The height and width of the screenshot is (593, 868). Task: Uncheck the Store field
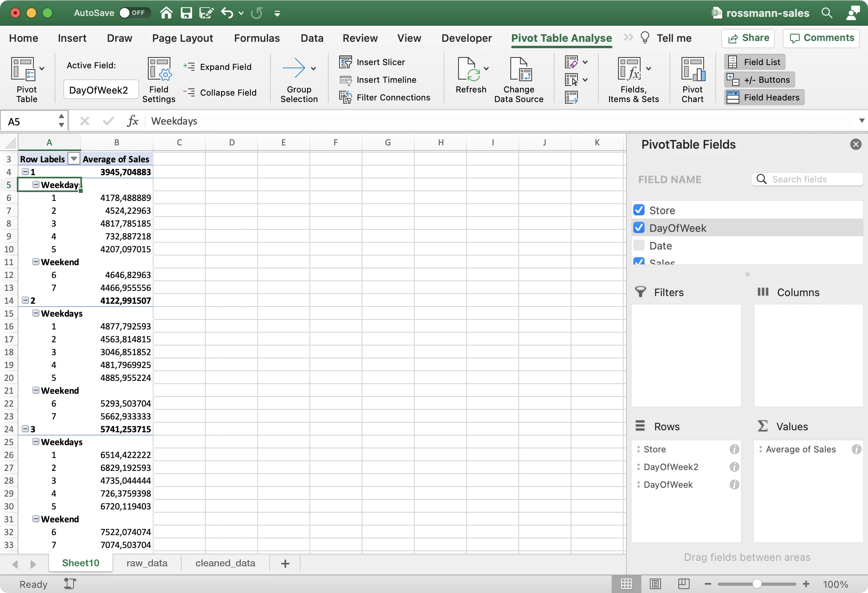click(x=639, y=209)
